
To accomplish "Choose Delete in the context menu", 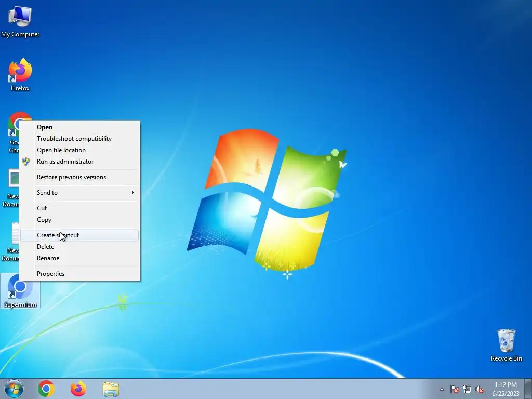I will pyautogui.click(x=79, y=247).
